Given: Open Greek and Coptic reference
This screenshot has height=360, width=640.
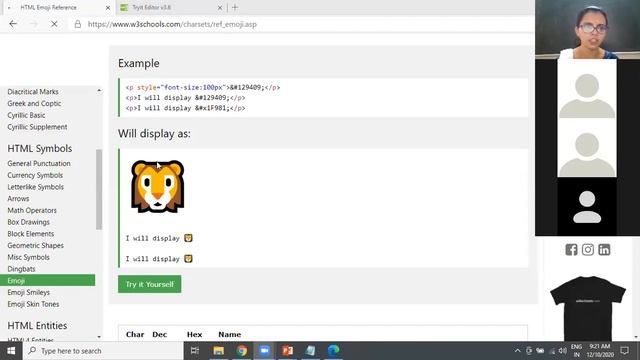Looking at the screenshot, I should point(34,104).
